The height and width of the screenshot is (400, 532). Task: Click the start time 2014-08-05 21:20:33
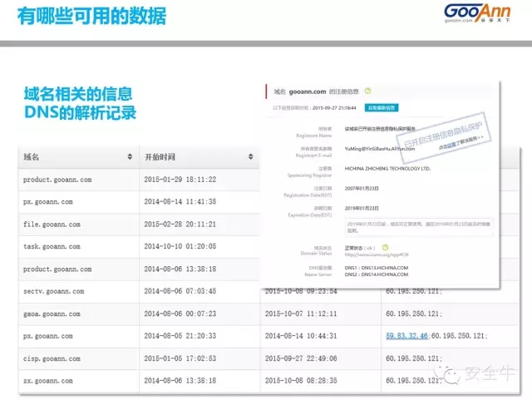(180, 336)
